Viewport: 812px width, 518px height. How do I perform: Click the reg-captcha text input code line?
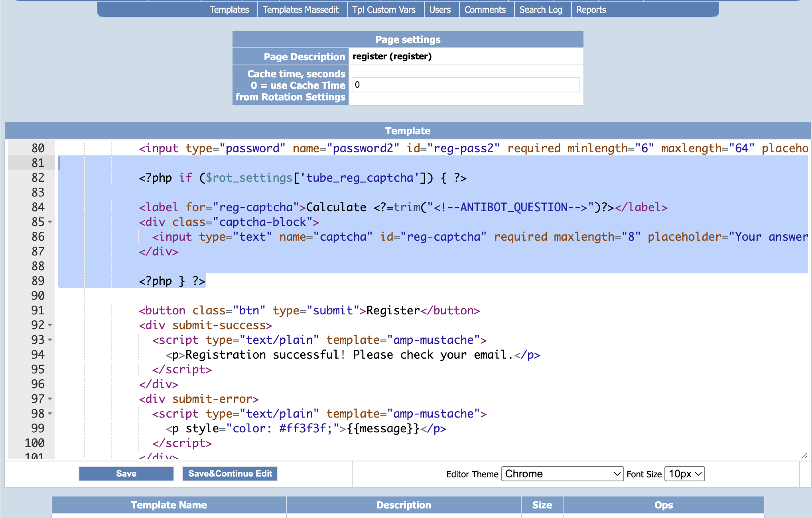480,237
